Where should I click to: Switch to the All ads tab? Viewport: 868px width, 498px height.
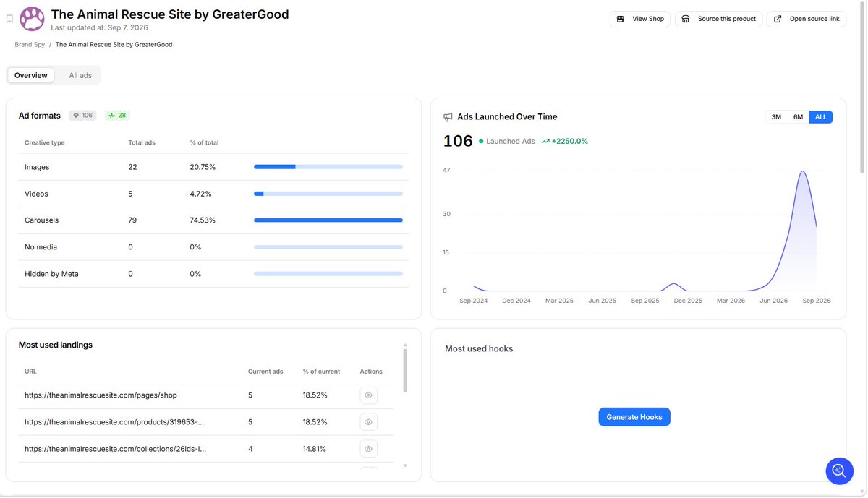coord(80,75)
